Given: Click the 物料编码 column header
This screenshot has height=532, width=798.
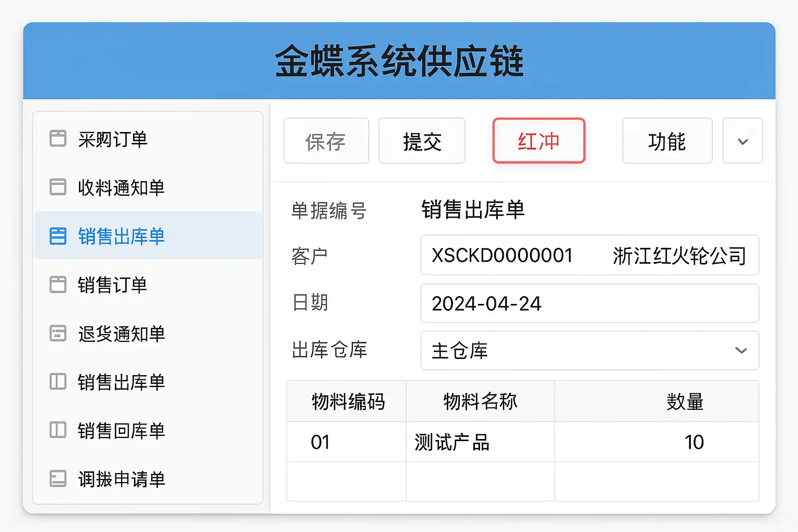Looking at the screenshot, I should point(347,401).
